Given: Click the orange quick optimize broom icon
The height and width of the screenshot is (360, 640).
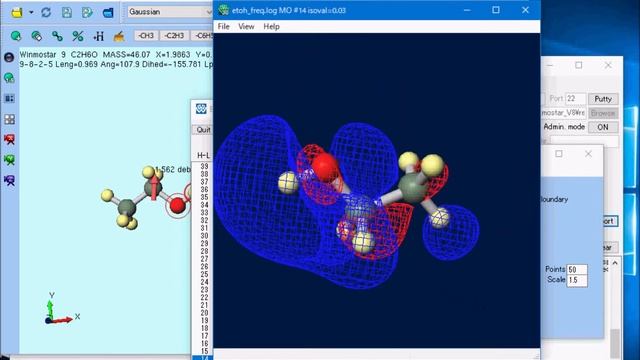Looking at the screenshot, I should click(x=119, y=36).
